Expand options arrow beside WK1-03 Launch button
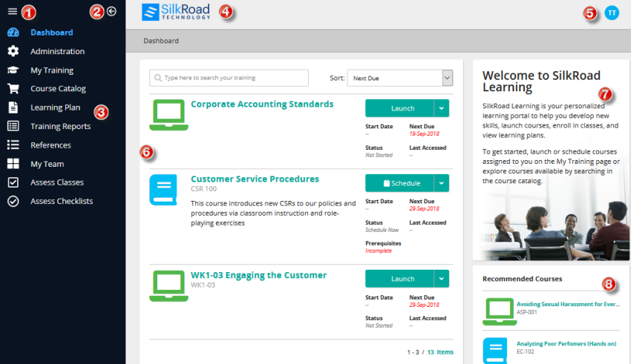 click(442, 279)
